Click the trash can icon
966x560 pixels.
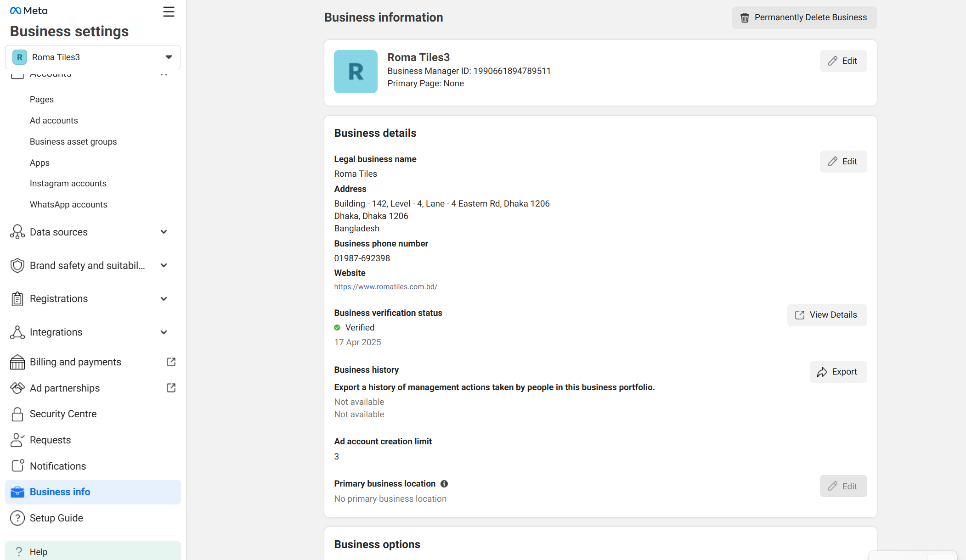tap(745, 17)
